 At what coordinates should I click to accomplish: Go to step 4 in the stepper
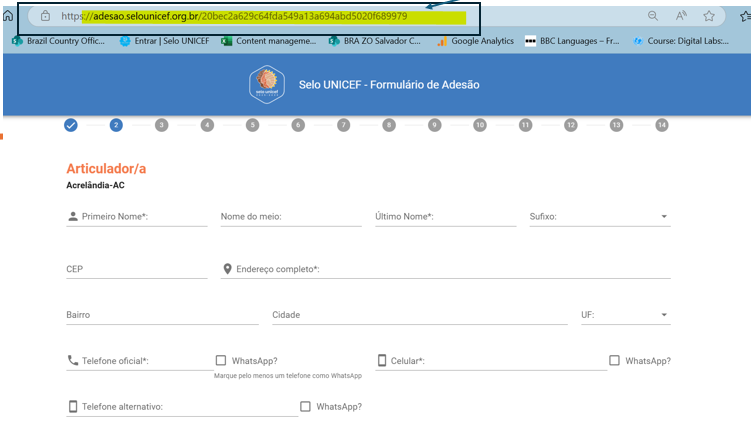[x=207, y=126]
